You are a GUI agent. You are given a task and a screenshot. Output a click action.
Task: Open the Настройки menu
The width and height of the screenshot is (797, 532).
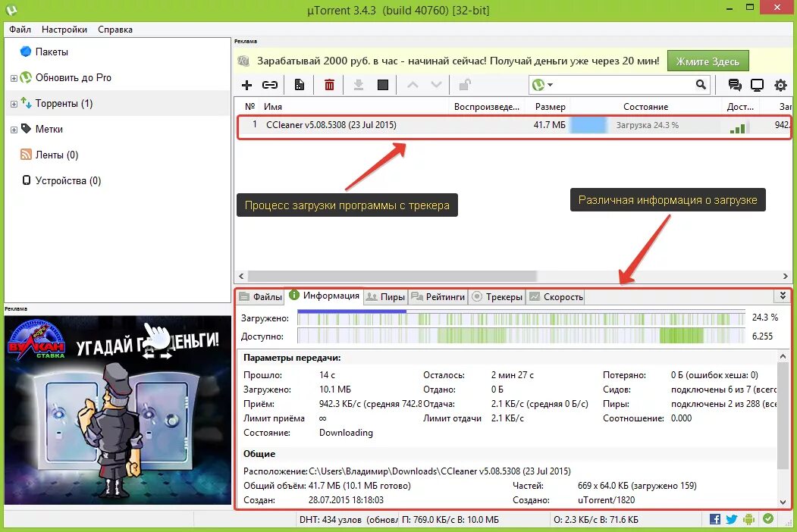[64, 30]
